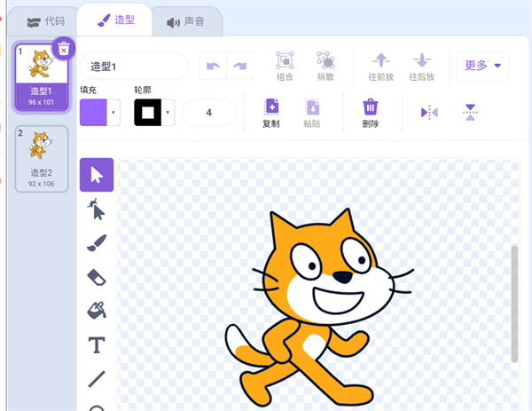Select the Fill bucket tool
The height and width of the screenshot is (411, 532).
coord(97,311)
